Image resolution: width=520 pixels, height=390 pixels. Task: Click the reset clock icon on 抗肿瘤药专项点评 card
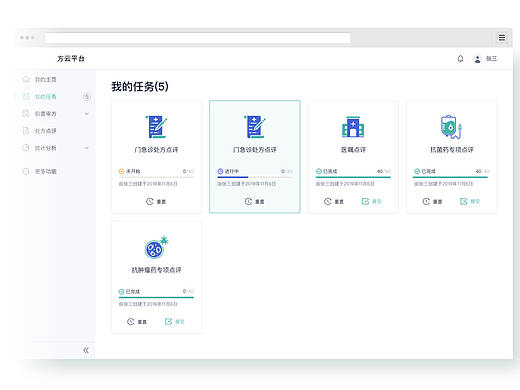click(x=131, y=322)
